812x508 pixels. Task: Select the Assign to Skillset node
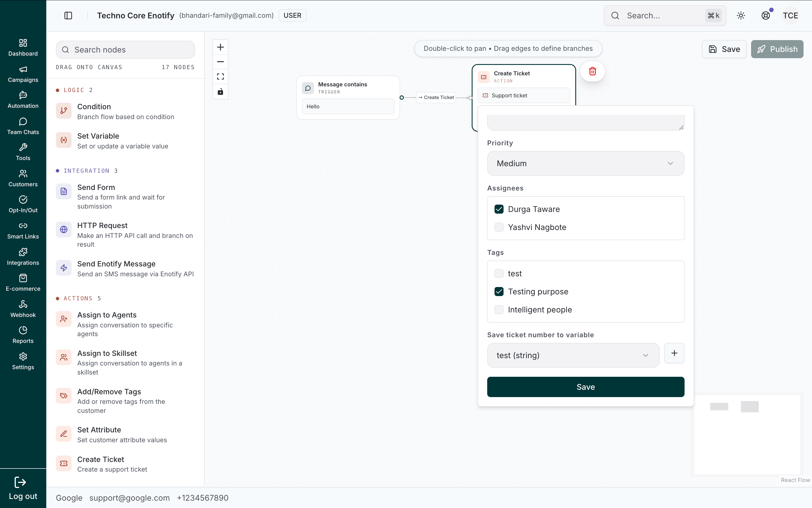coord(125,363)
